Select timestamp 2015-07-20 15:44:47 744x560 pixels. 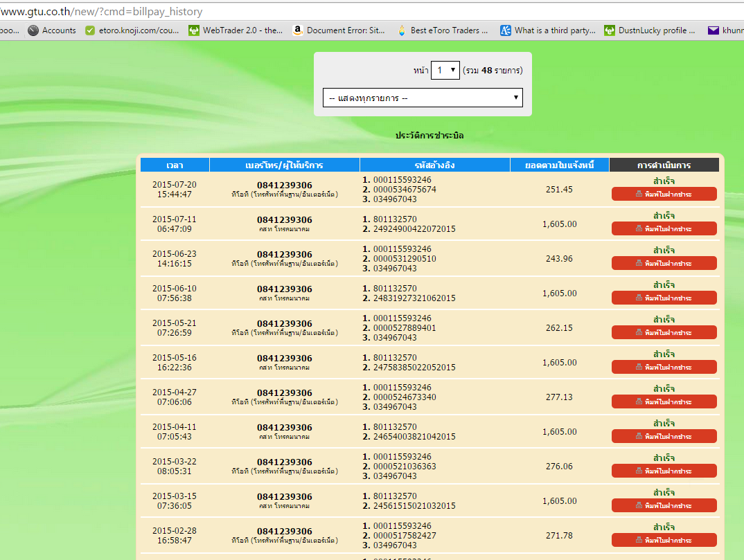point(174,189)
